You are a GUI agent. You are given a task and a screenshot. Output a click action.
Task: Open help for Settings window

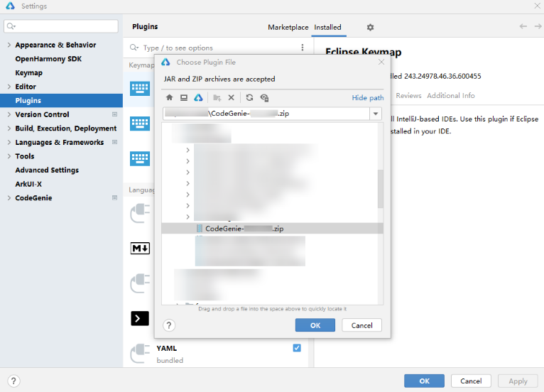(13, 381)
